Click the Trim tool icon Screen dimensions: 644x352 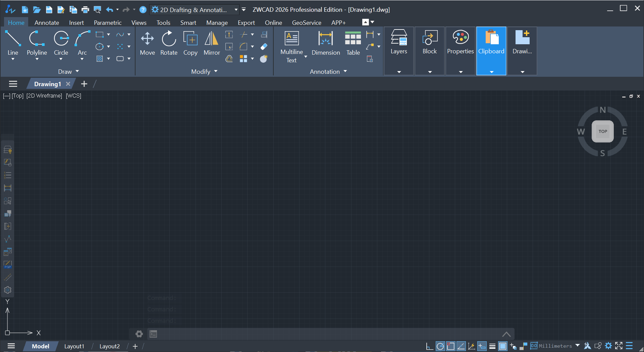(x=244, y=35)
